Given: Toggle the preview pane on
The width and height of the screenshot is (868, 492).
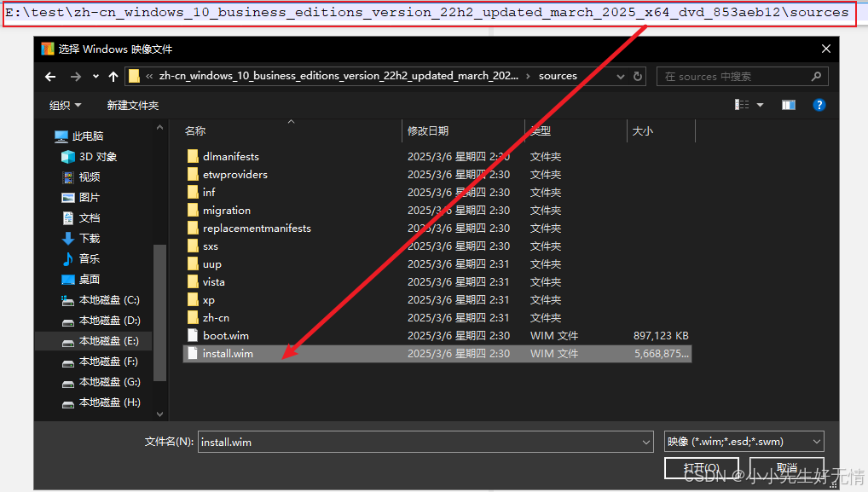Looking at the screenshot, I should (788, 104).
